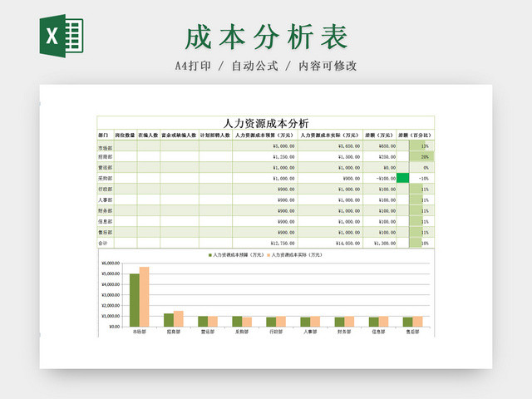Click the 信息部 chart category label

(x=379, y=332)
